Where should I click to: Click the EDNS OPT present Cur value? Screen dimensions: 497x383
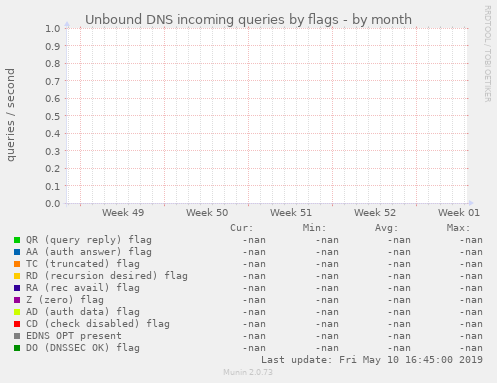pos(254,336)
